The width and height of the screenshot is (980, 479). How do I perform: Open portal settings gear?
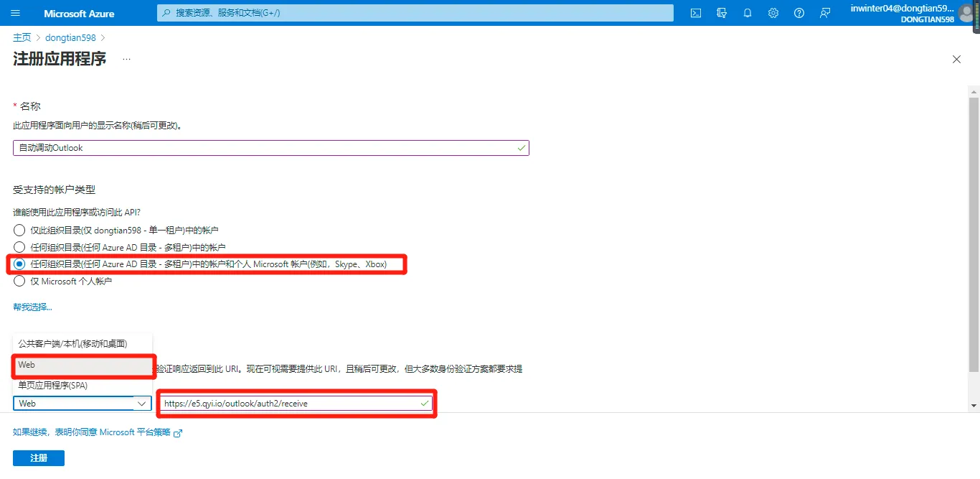point(773,13)
